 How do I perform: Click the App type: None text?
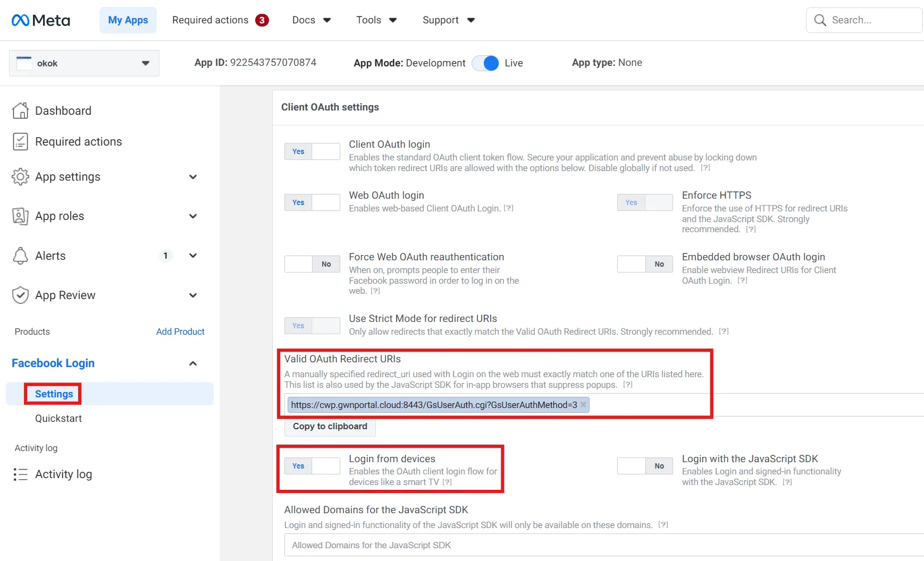(607, 63)
